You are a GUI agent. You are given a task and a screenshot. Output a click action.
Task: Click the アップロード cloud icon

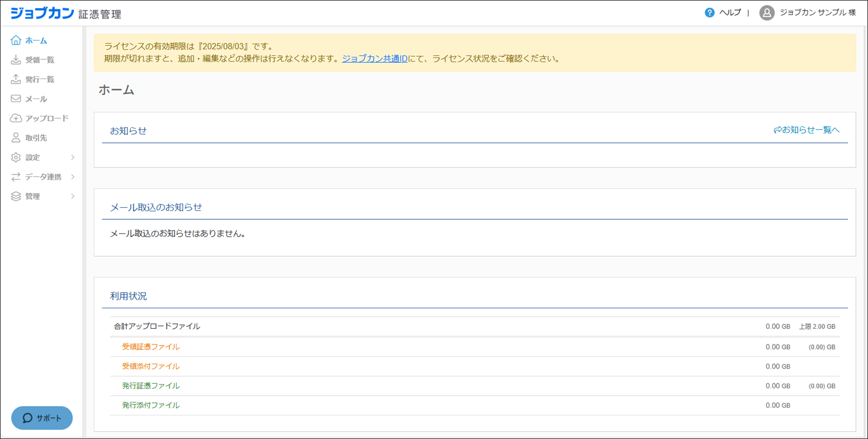tap(16, 118)
